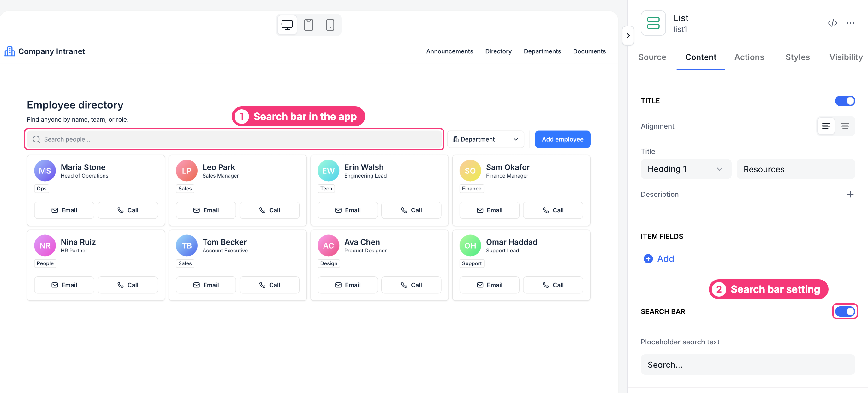This screenshot has width=868, height=393.
Task: Call Sam Okafor
Action: [x=553, y=210]
